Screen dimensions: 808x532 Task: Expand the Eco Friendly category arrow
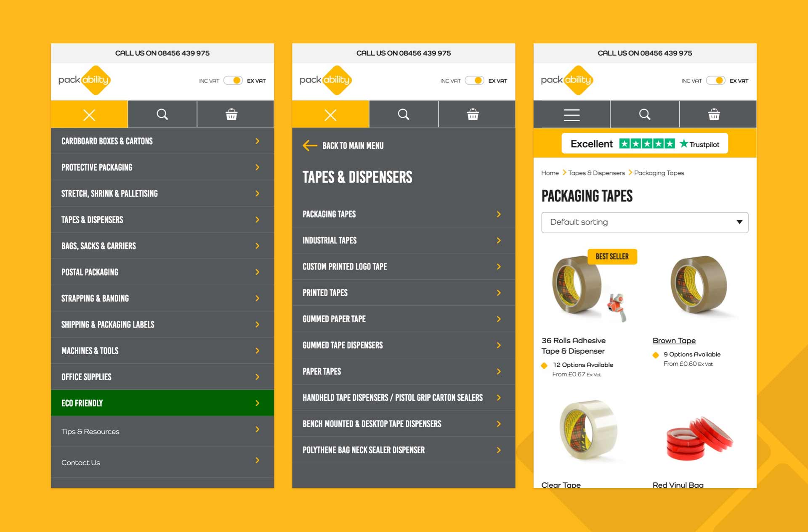257,404
